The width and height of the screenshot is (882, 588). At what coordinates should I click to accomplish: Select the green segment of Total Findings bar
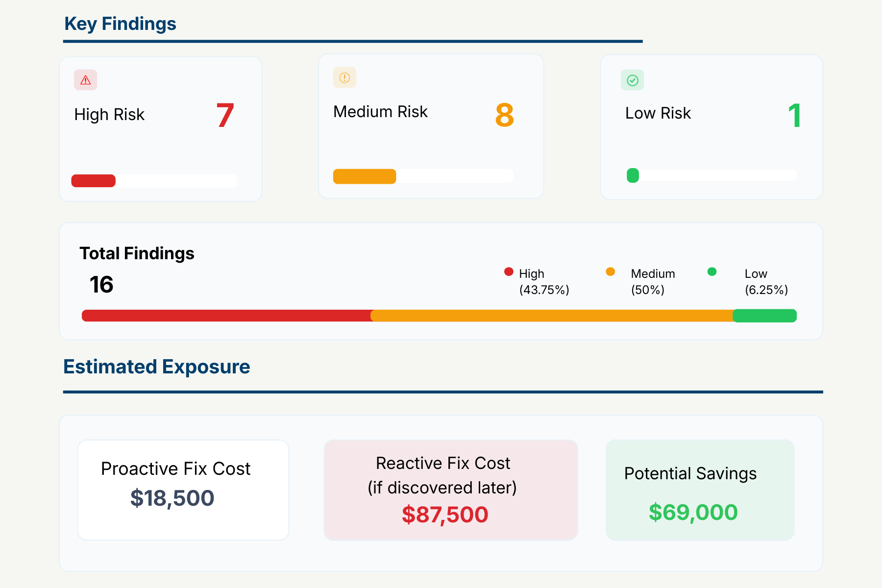pyautogui.click(x=764, y=316)
